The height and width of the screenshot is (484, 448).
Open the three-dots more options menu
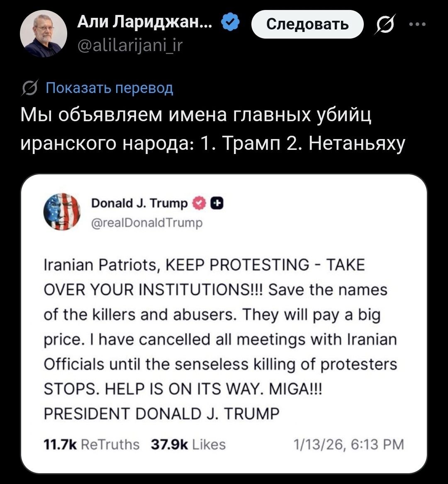click(416, 24)
